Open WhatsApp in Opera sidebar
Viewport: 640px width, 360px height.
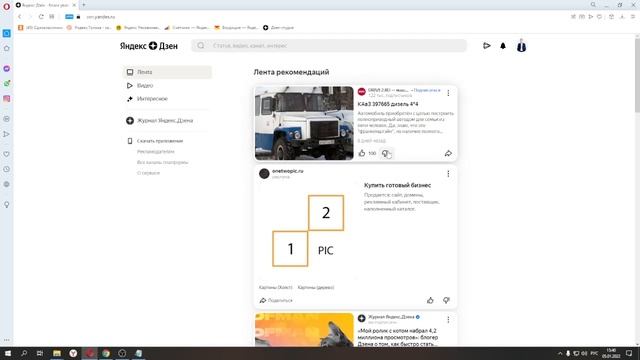(x=7, y=83)
